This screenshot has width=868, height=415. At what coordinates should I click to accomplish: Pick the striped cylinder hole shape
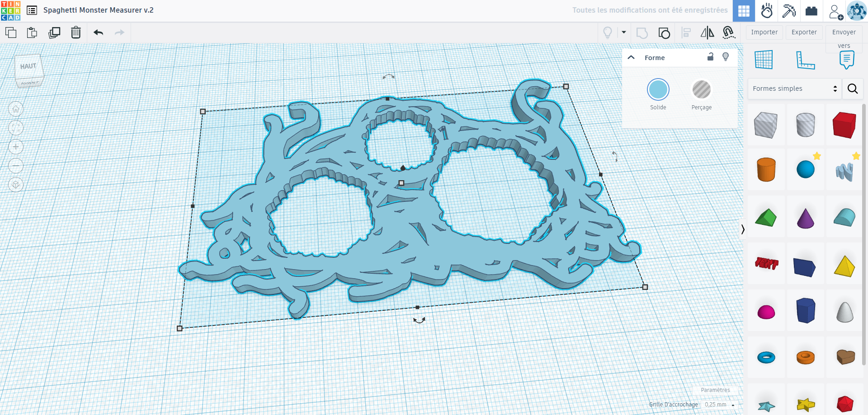pyautogui.click(x=805, y=125)
